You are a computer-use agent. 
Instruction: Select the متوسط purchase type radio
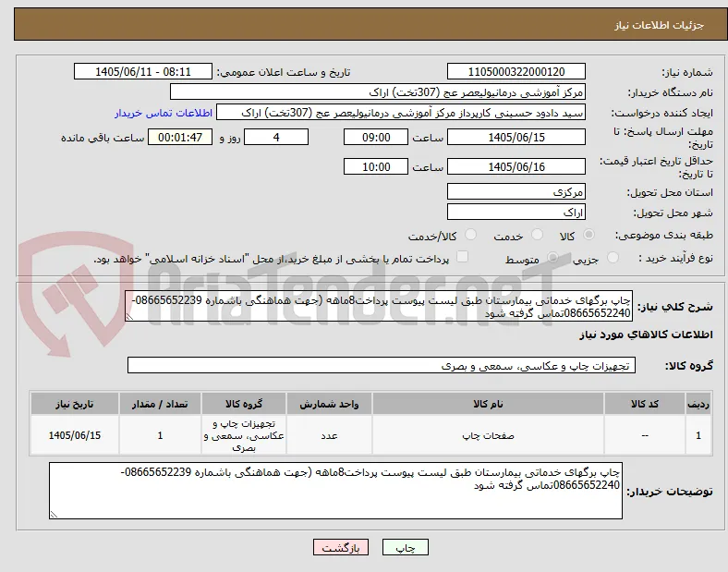(x=552, y=258)
